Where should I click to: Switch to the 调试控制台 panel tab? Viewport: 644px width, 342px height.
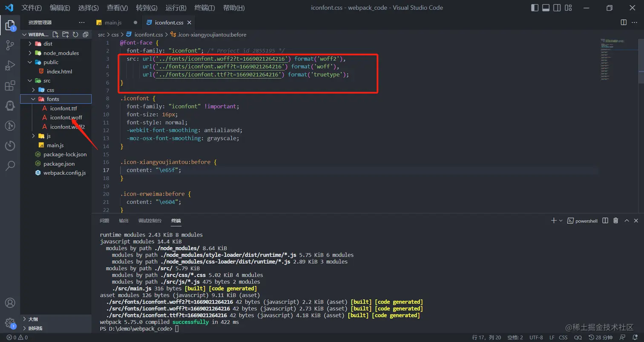pyautogui.click(x=150, y=221)
